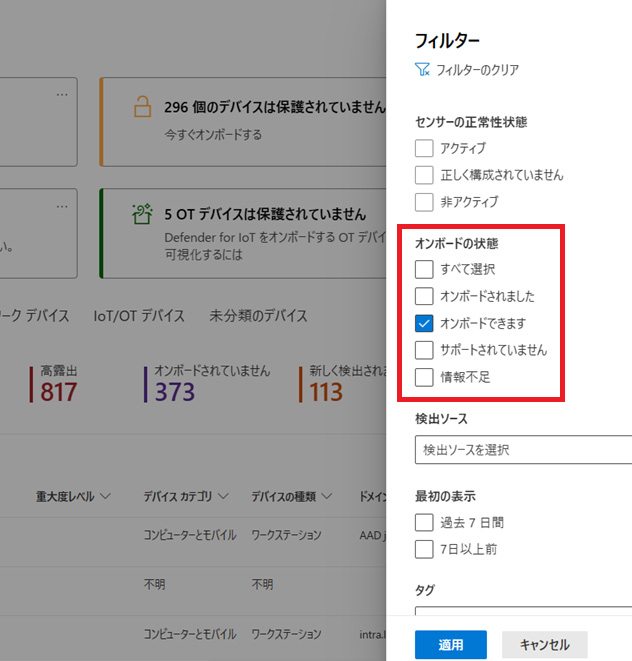The width and height of the screenshot is (632, 661).
Task: Click the clear-filter funnel icon
Action: 422,70
